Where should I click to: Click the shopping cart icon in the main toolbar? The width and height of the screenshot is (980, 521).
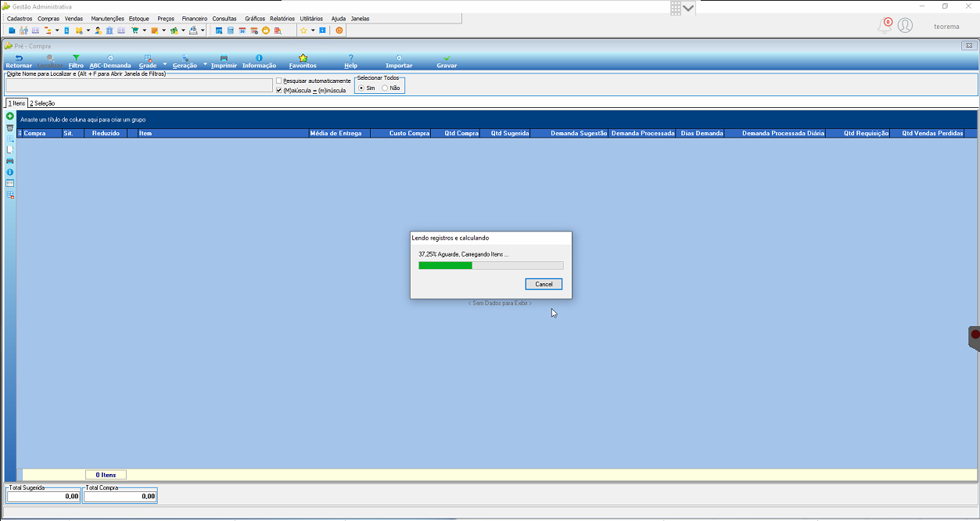tap(135, 31)
